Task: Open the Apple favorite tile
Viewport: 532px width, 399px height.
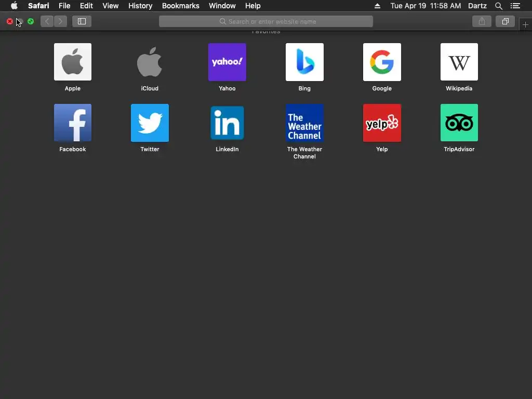Action: [x=73, y=62]
